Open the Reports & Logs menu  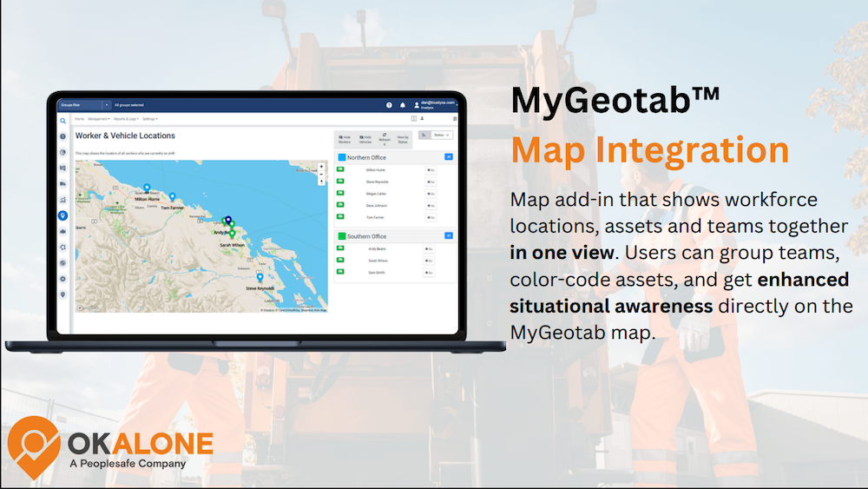(126, 119)
